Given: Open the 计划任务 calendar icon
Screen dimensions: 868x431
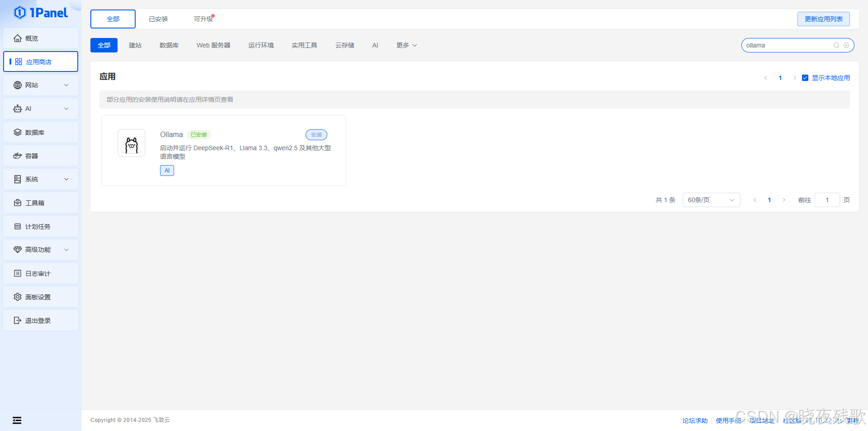Looking at the screenshot, I should (x=18, y=226).
